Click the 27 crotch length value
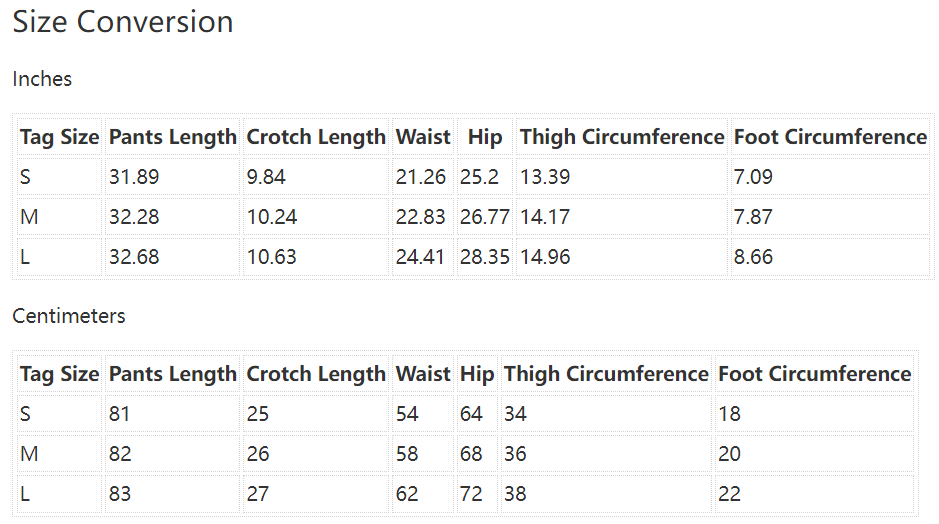The height and width of the screenshot is (524, 939). pyautogui.click(x=258, y=494)
